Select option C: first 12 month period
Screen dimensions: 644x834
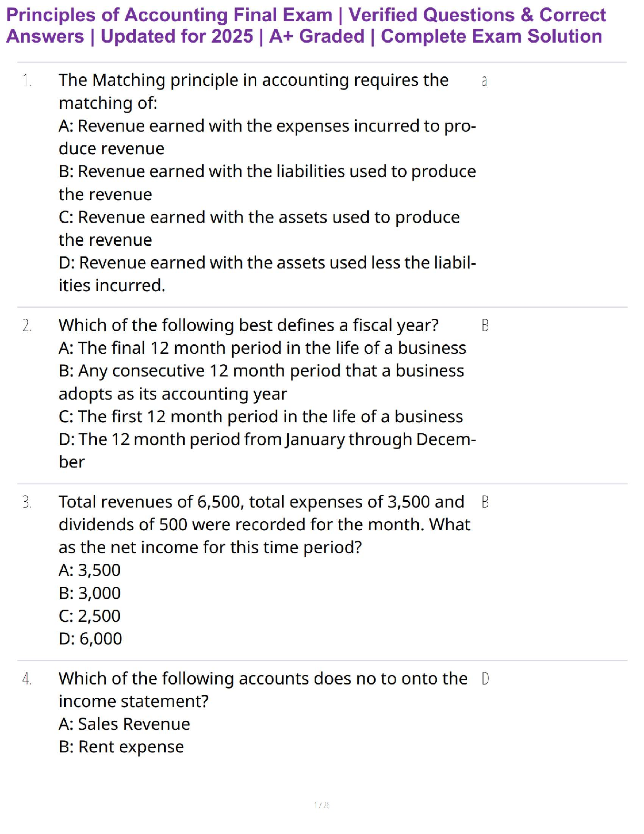pos(260,416)
